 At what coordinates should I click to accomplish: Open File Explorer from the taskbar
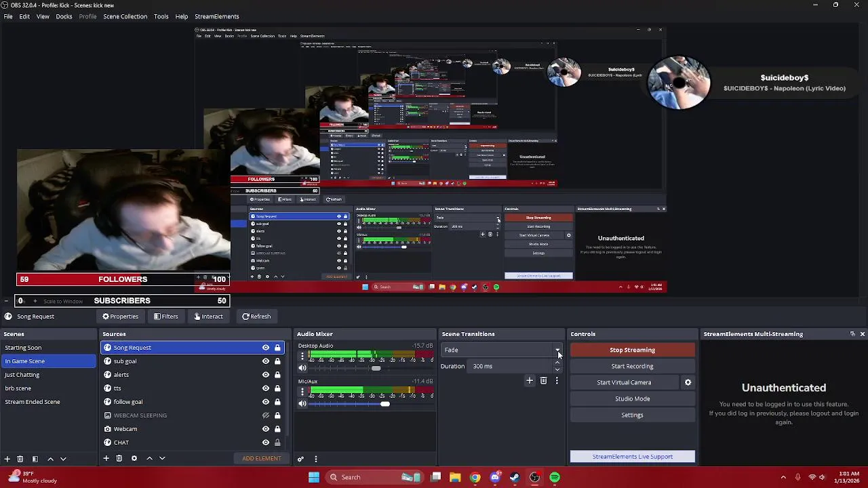pos(455,477)
